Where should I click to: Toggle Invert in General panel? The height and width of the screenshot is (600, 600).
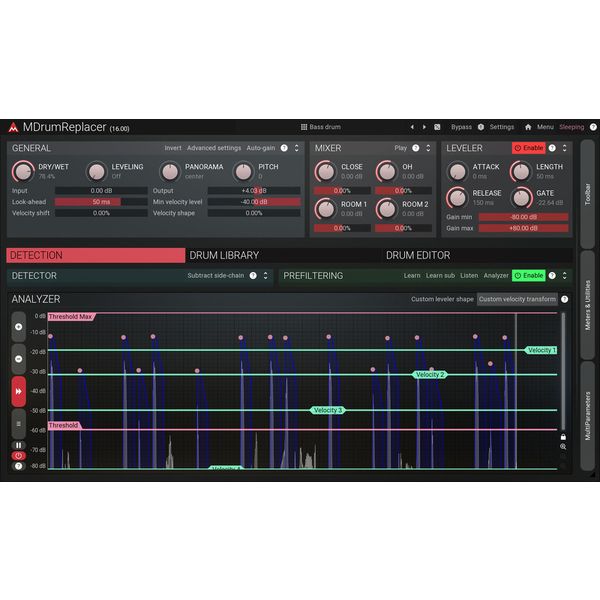click(x=173, y=148)
